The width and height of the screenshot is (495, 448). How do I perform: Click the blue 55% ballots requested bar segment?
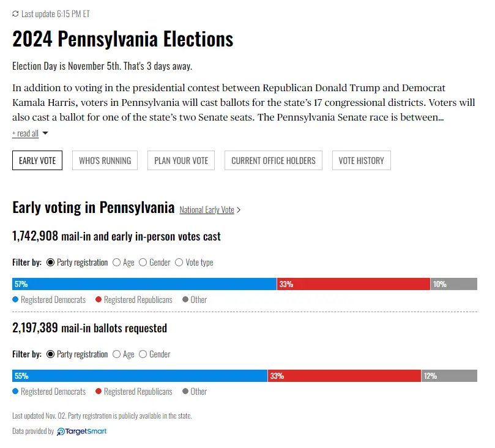(140, 376)
